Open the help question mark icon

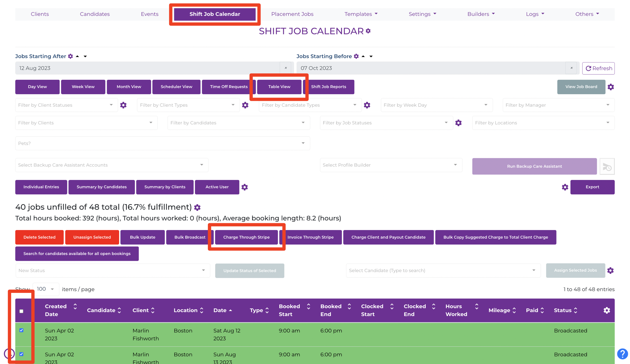[622, 354]
